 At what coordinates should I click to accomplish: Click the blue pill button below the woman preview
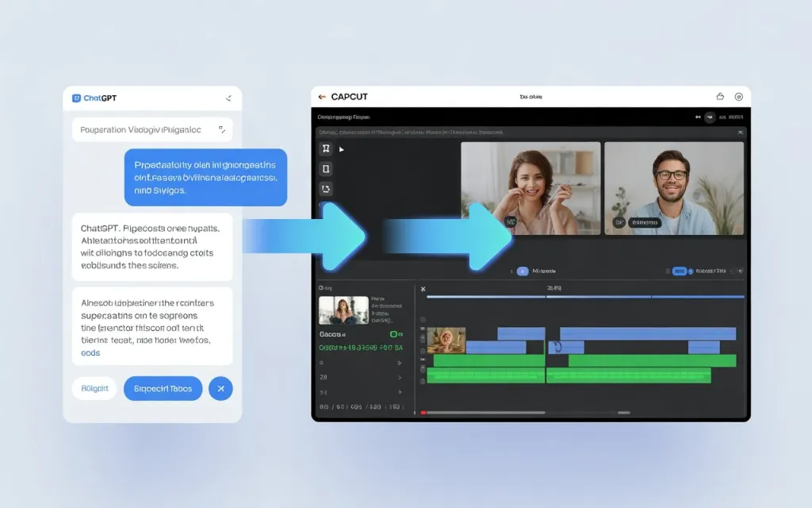click(523, 271)
